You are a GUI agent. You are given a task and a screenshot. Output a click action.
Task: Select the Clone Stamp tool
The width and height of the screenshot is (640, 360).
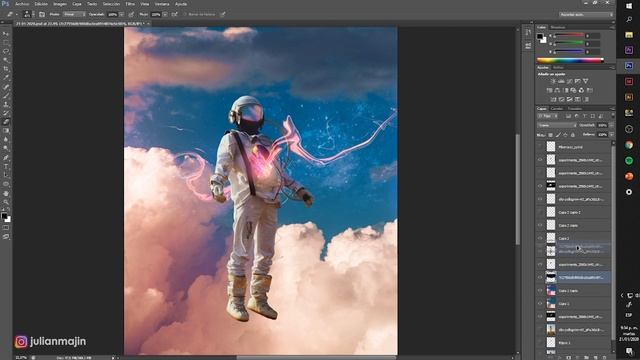pos(6,104)
